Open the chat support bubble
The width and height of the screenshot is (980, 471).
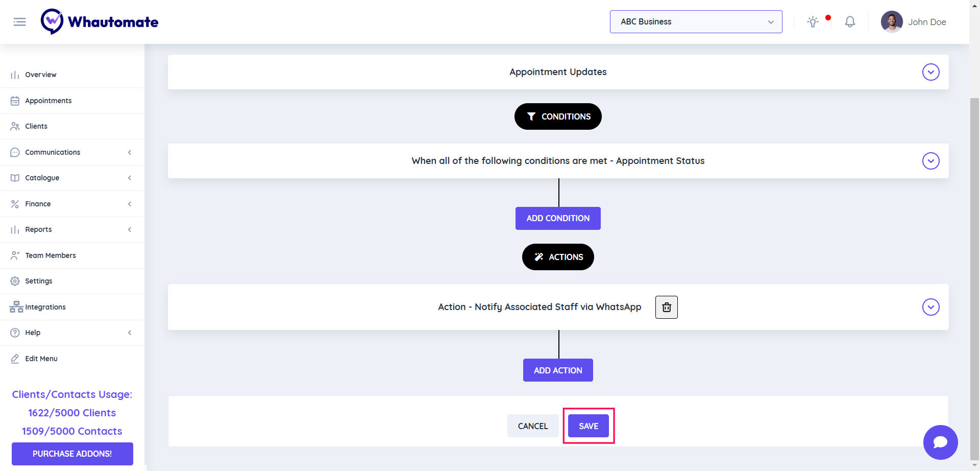click(940, 442)
